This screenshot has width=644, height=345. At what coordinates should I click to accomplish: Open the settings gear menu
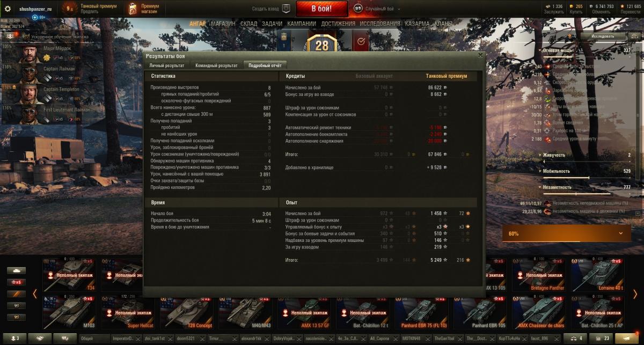click(8, 9)
